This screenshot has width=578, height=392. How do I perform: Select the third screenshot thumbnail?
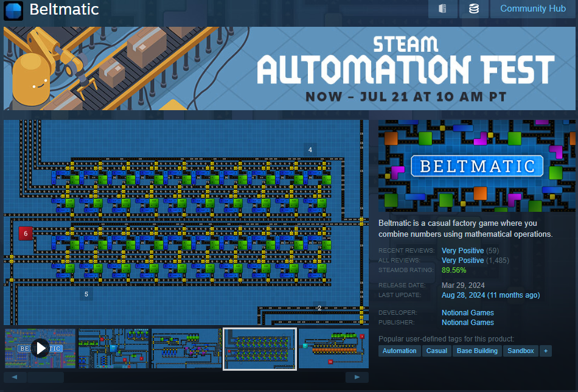(x=187, y=349)
